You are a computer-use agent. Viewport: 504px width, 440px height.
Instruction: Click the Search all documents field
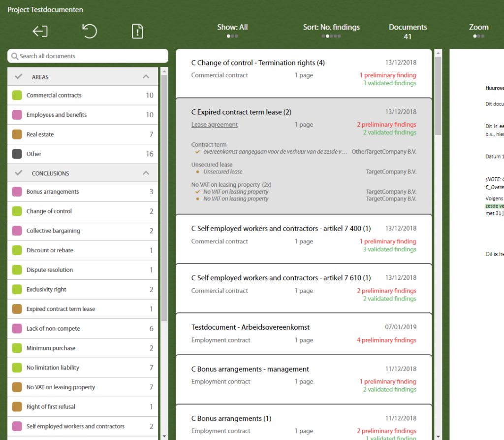pos(88,56)
